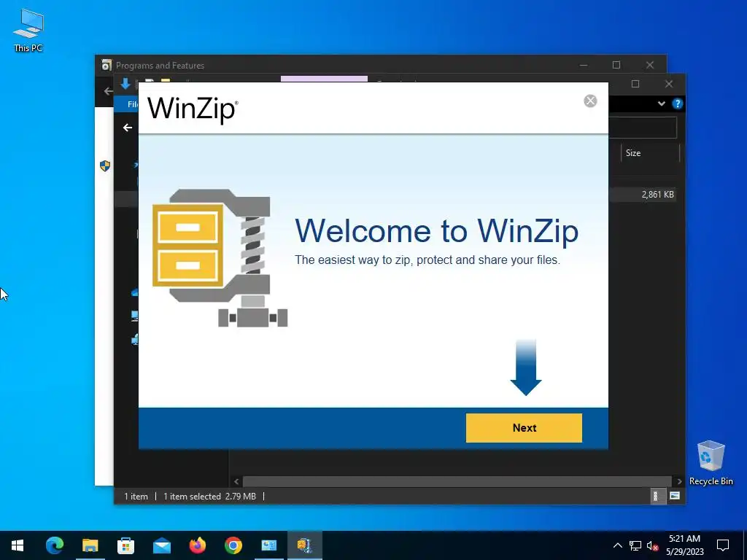Go back in Programs and Features window

tap(108, 91)
